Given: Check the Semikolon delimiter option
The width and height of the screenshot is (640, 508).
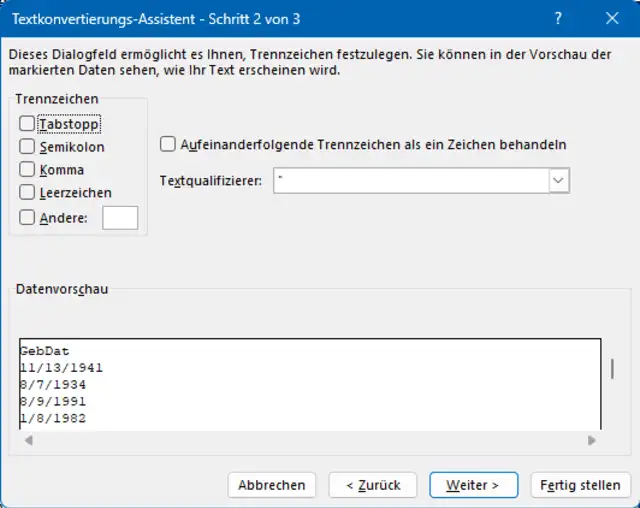Looking at the screenshot, I should [27, 147].
